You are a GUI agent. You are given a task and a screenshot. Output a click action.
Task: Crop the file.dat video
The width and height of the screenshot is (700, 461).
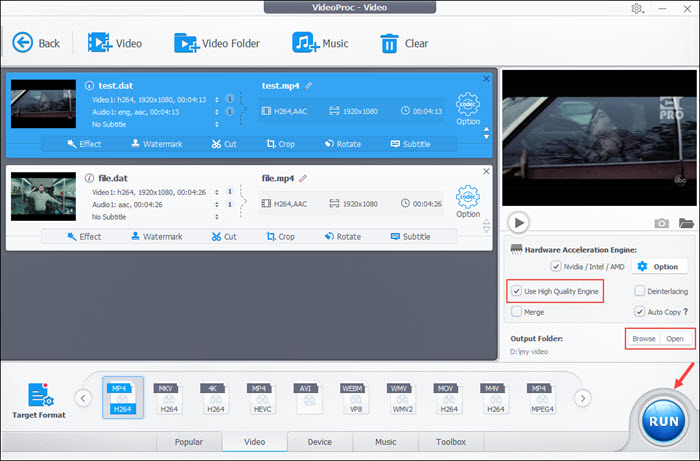click(280, 237)
